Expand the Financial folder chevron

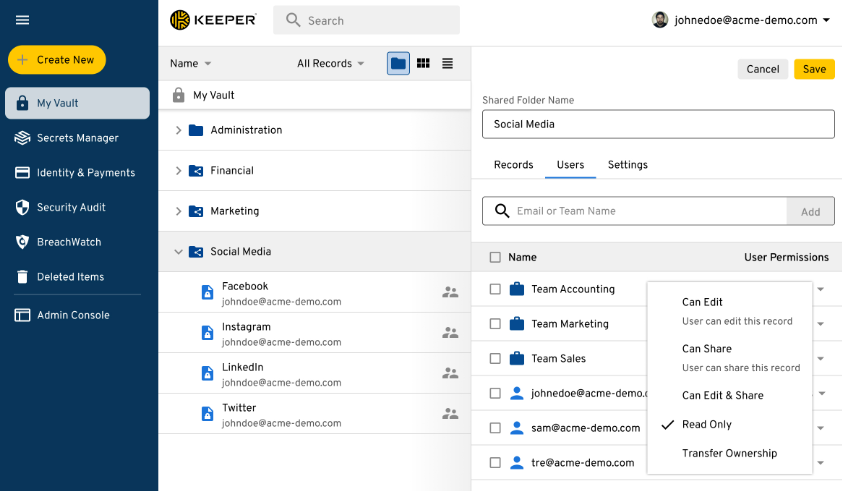pyautogui.click(x=178, y=171)
